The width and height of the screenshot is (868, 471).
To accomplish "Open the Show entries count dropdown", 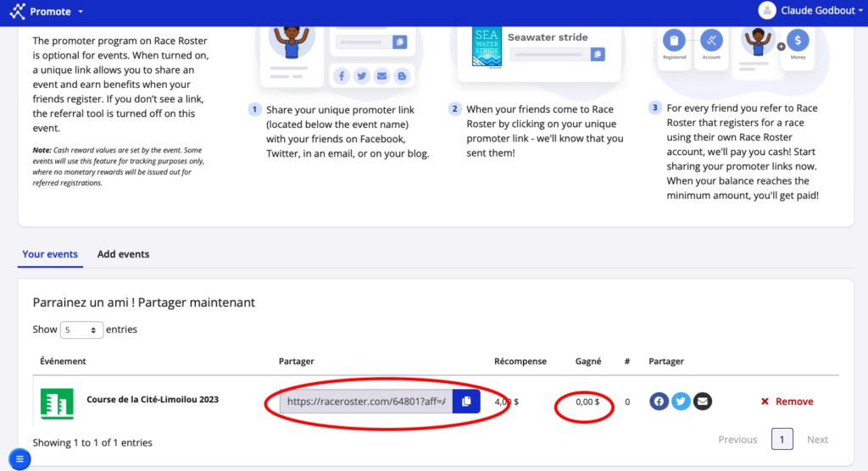I will [81, 330].
